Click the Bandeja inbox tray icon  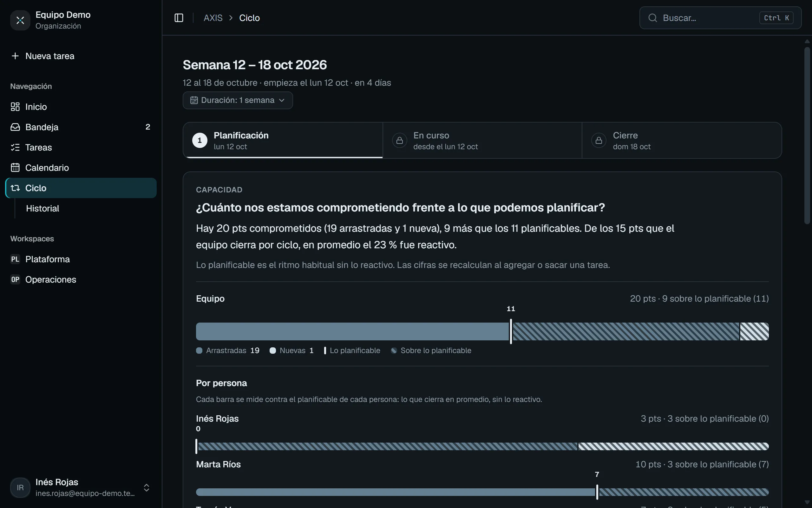(15, 127)
